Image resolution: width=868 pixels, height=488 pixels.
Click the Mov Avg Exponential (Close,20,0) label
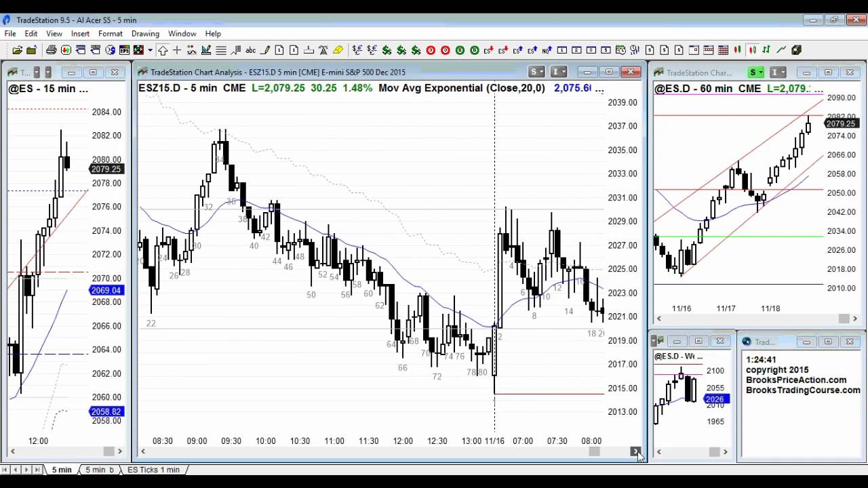coord(462,88)
